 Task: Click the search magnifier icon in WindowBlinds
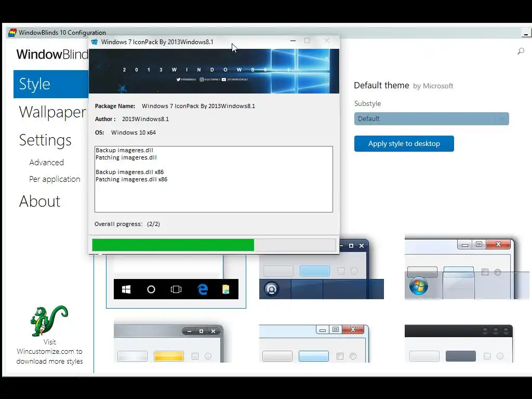click(x=521, y=51)
